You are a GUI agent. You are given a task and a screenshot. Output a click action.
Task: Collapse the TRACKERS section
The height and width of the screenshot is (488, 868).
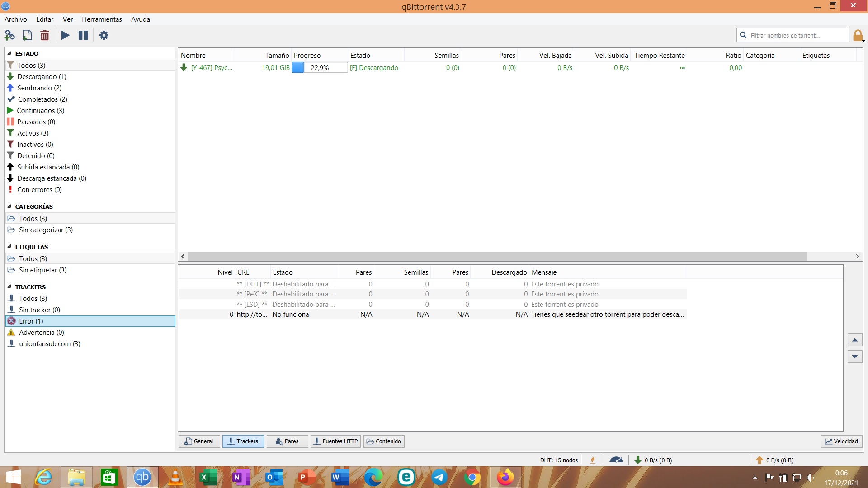click(x=9, y=287)
